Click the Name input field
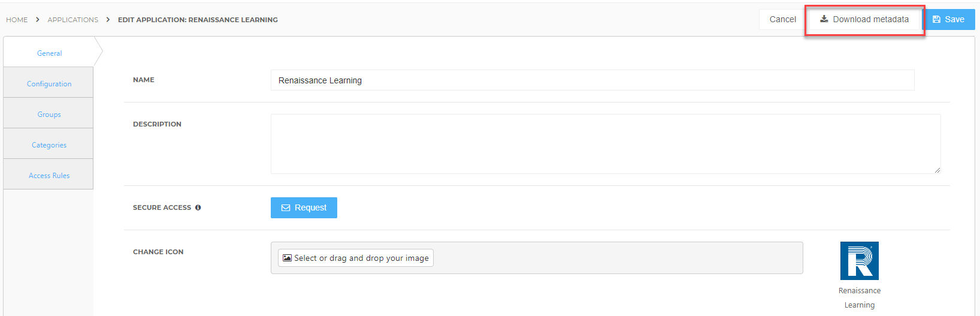Viewport: 980px width, 316px height. pyautogui.click(x=592, y=80)
